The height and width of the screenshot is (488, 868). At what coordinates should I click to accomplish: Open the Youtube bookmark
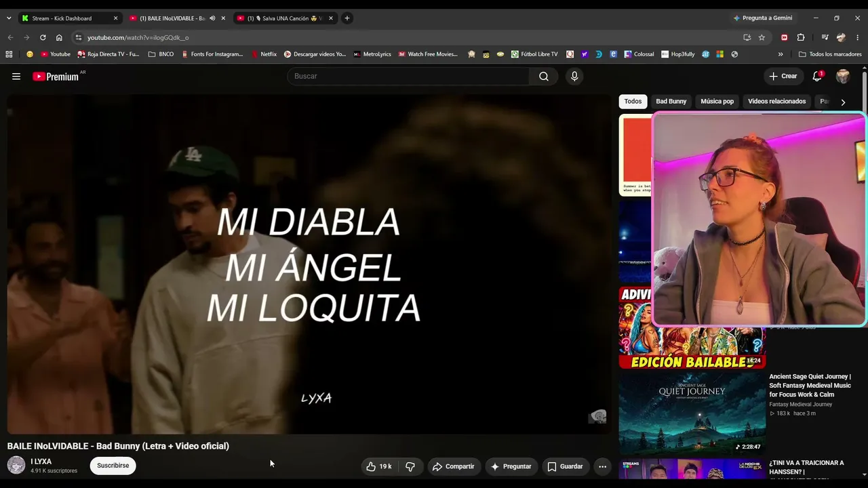coord(56,54)
